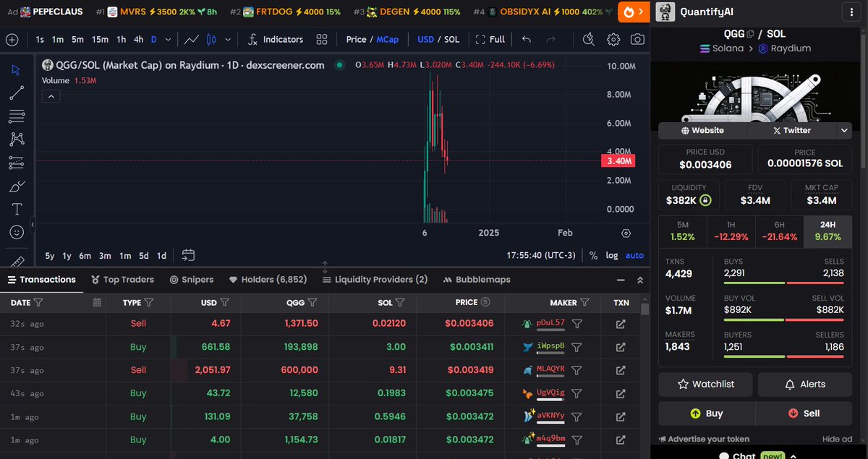Image resolution: width=868 pixels, height=459 pixels.
Task: Click the chart time axis settings icon
Action: [626, 233]
